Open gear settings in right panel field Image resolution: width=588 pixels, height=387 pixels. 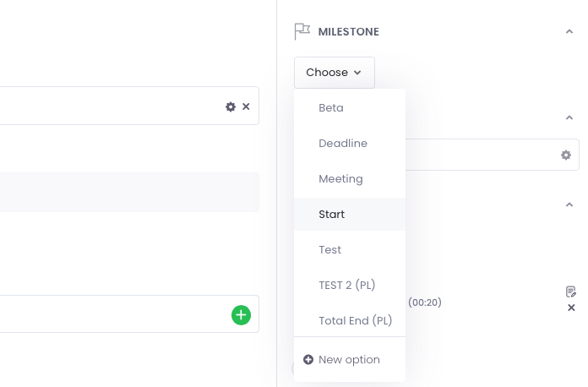coord(566,155)
